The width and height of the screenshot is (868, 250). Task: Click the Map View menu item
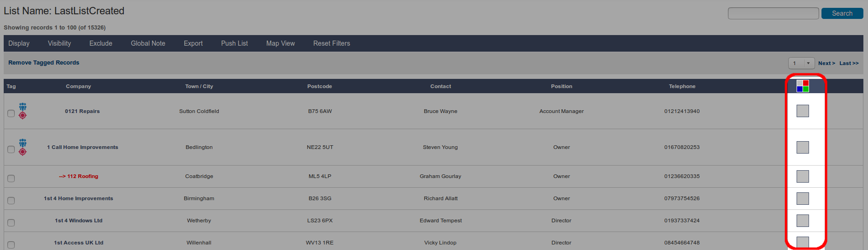(281, 43)
